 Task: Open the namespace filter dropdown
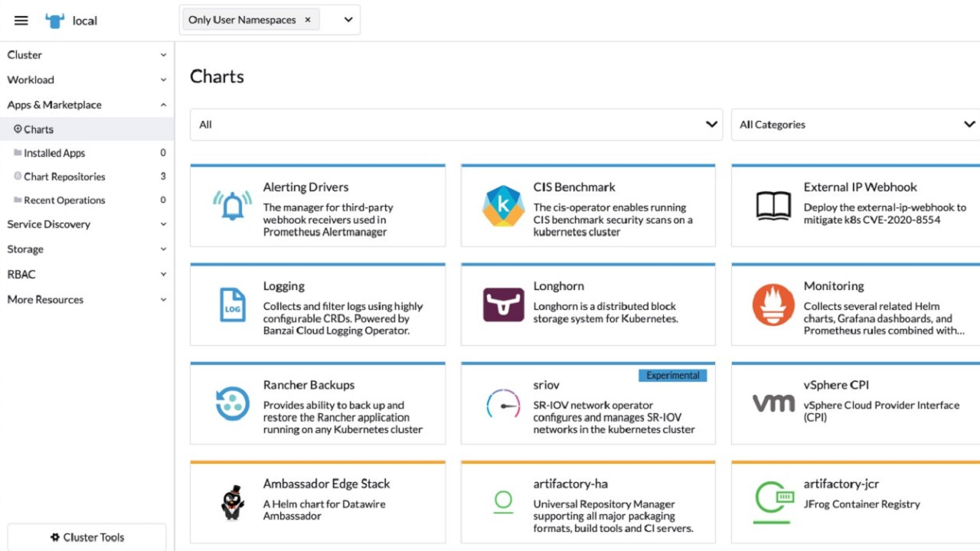pos(348,20)
